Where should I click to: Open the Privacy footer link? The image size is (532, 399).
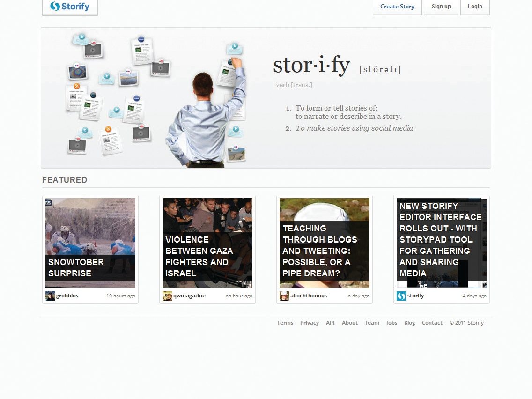point(310,323)
